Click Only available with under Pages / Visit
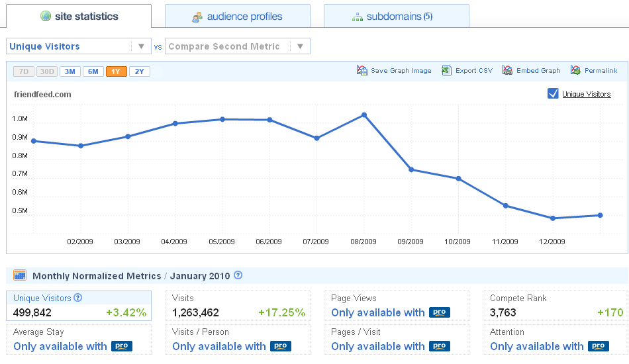 click(378, 346)
